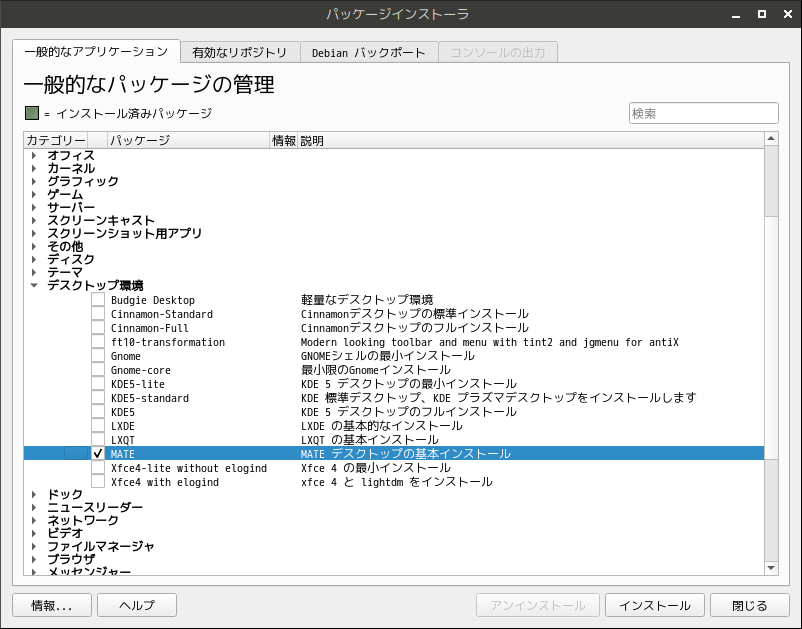802x629 pixels.
Task: Check the LXDE package checkbox
Action: coord(98,425)
